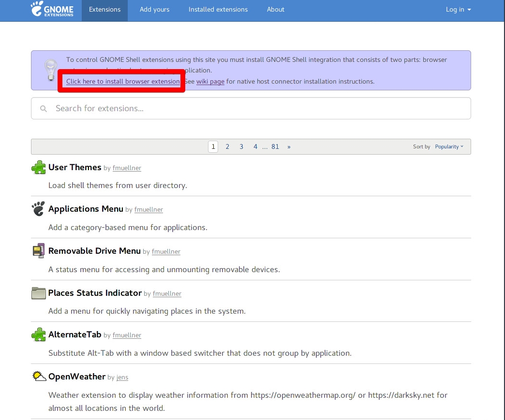Go to the Extensions tab
505x420 pixels.
pos(104,10)
